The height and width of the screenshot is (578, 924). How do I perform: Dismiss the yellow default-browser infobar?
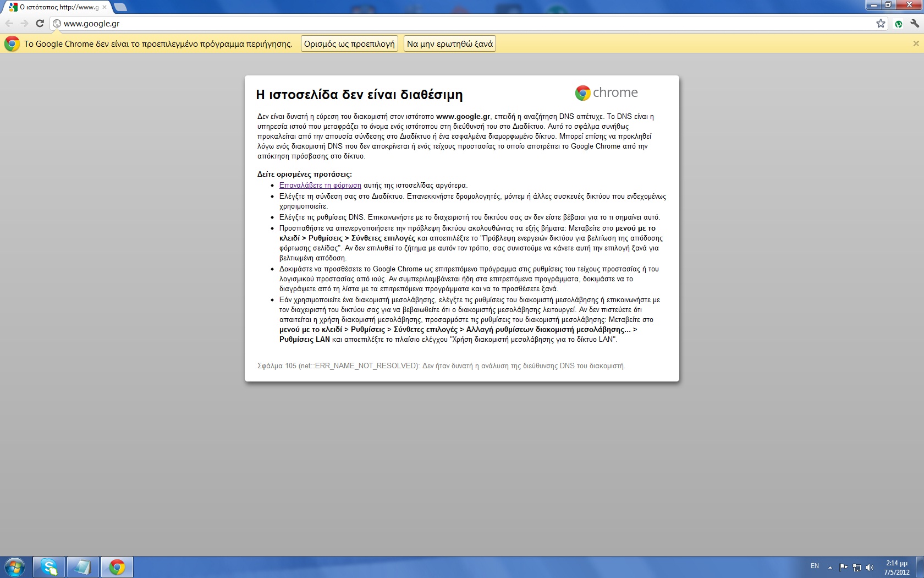click(x=916, y=43)
